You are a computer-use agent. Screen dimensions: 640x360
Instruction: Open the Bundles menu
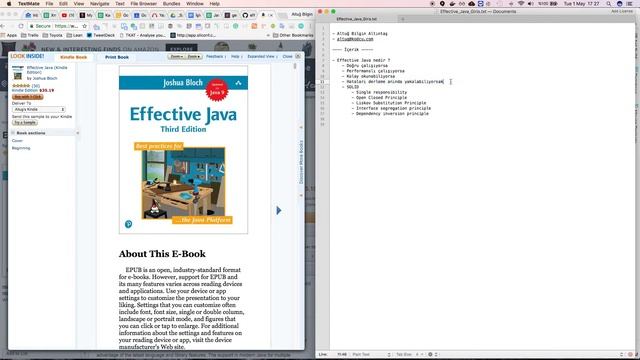171,4
